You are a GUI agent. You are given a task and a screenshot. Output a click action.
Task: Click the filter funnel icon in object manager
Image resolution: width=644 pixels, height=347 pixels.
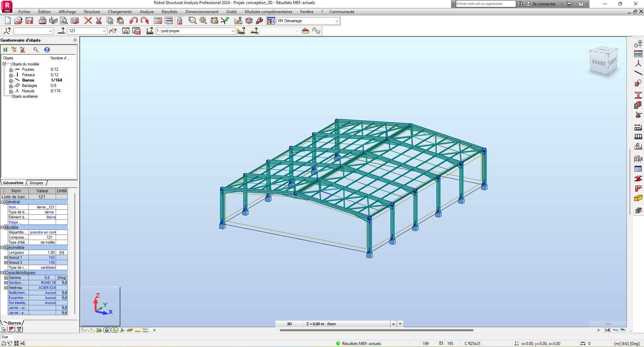14,50
